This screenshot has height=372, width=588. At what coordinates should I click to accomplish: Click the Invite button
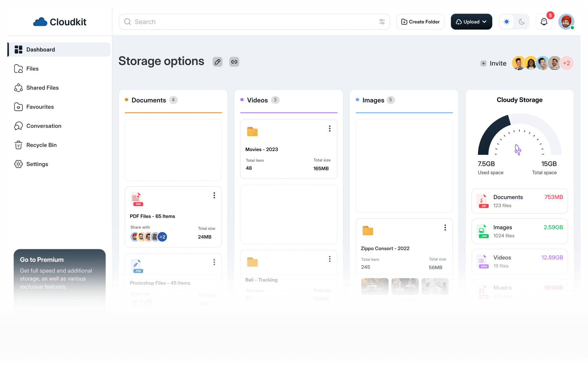click(493, 63)
